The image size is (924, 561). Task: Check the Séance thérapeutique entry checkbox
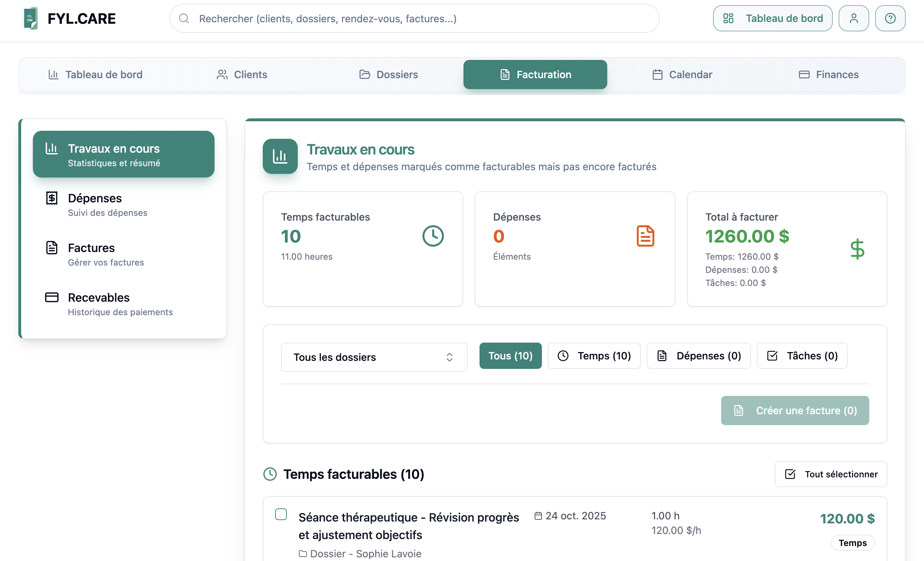click(281, 514)
